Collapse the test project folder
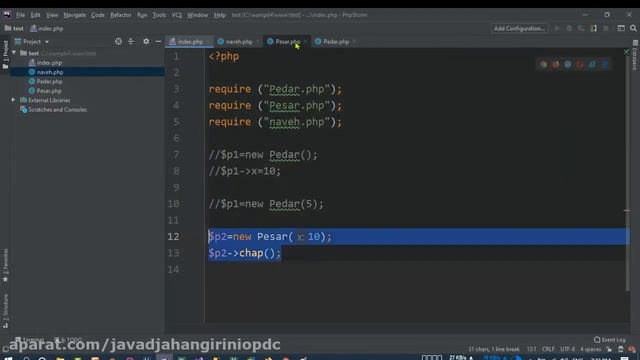 coord(14,53)
